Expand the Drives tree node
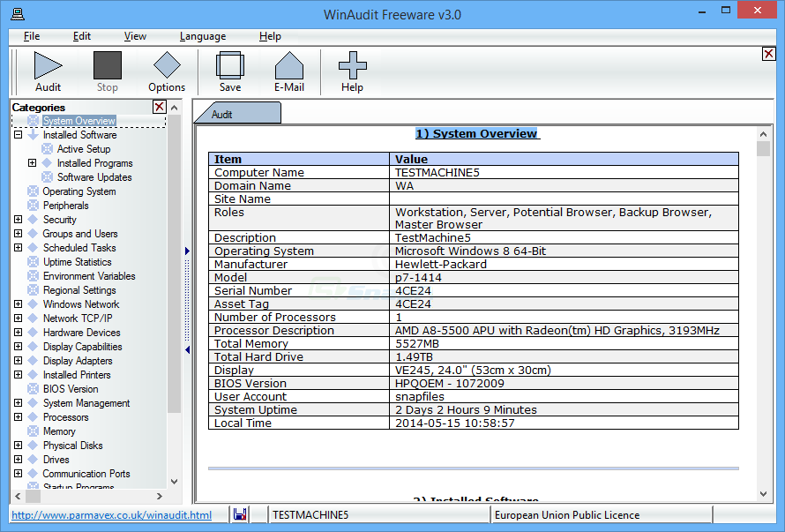The height and width of the screenshot is (532, 785). click(x=18, y=459)
